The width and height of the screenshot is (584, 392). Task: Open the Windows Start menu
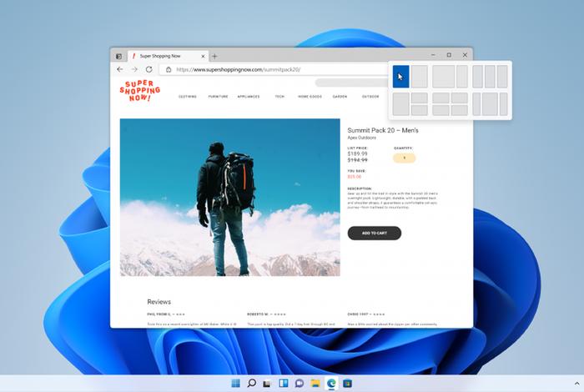236,383
